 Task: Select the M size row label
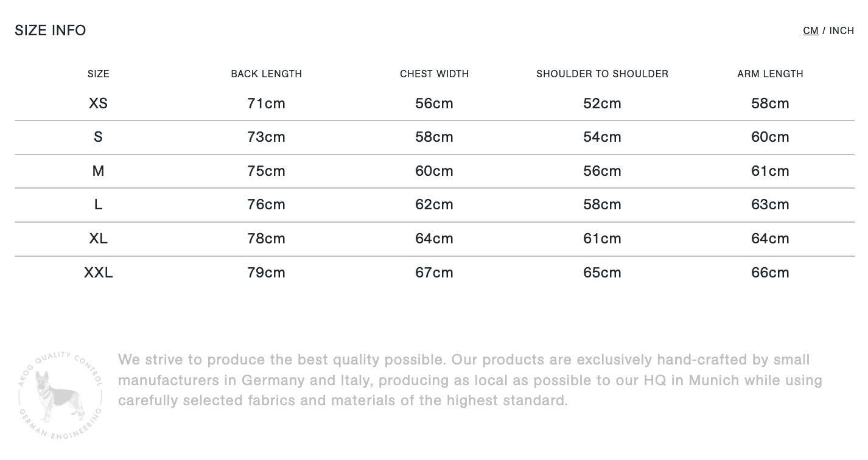pos(98,171)
